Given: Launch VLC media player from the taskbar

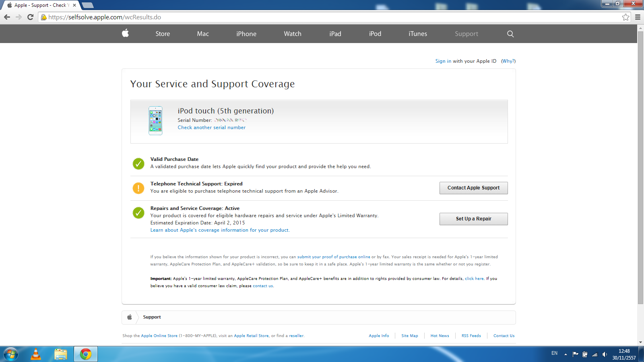Looking at the screenshot, I should tap(36, 354).
